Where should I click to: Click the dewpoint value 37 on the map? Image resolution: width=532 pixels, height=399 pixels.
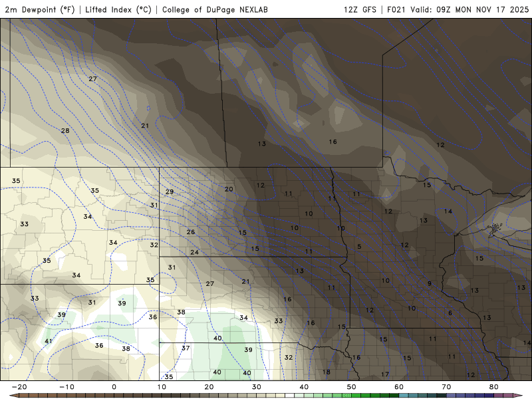click(x=186, y=348)
